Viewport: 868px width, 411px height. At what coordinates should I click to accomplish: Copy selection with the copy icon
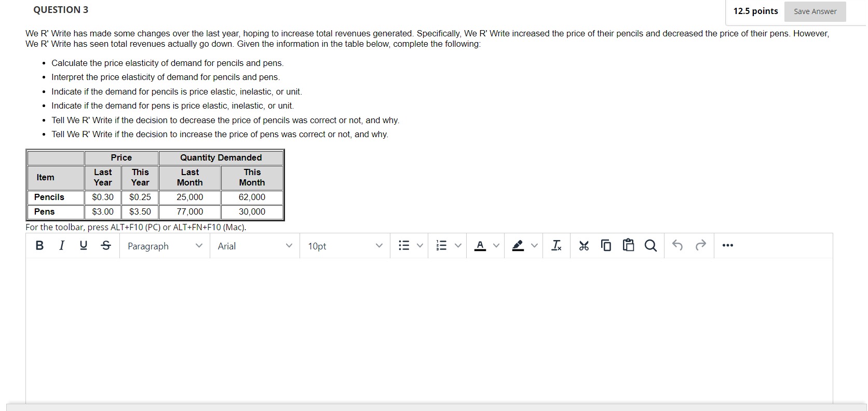tap(606, 246)
